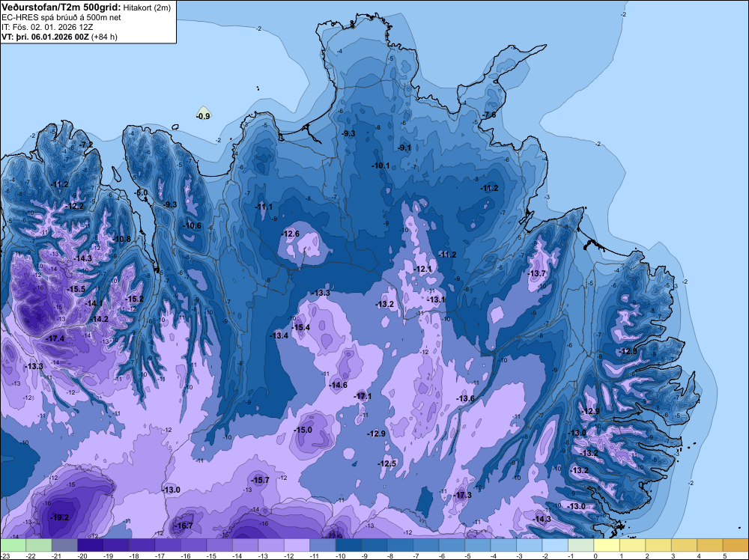Click the -10.8 temperature value

click(122, 239)
